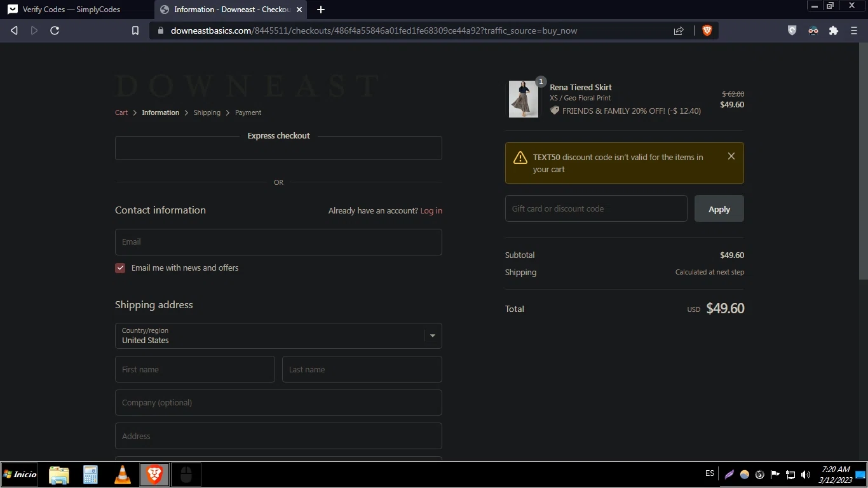Open VLC media player from taskbar
This screenshot has height=488, width=868.
123,475
